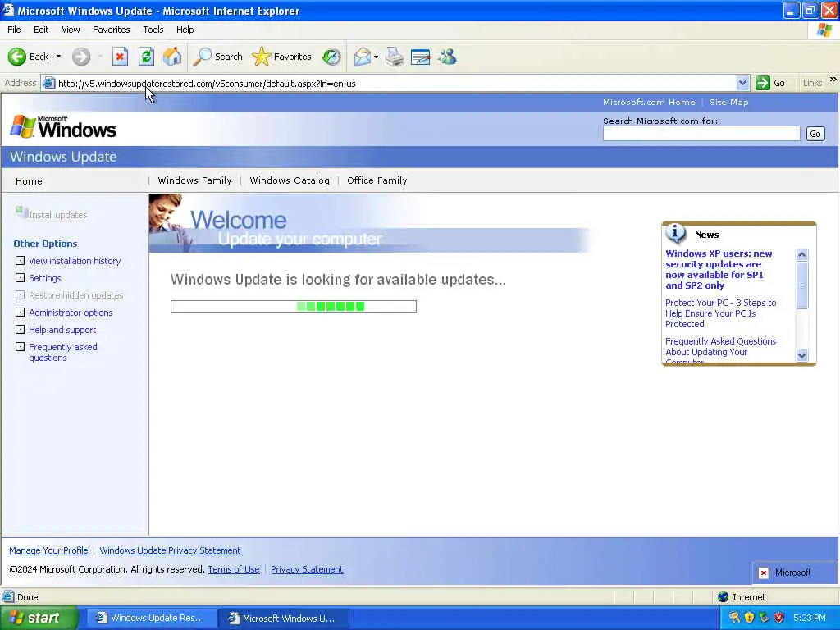Image resolution: width=840 pixels, height=630 pixels.
Task: Refresh the page with green arrows icon
Action: pyautogui.click(x=146, y=57)
